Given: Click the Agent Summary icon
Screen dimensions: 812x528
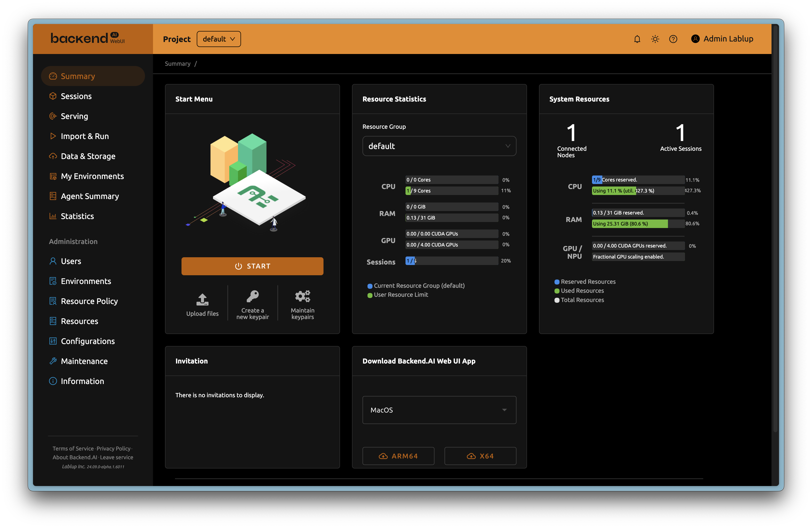Looking at the screenshot, I should pyautogui.click(x=53, y=196).
